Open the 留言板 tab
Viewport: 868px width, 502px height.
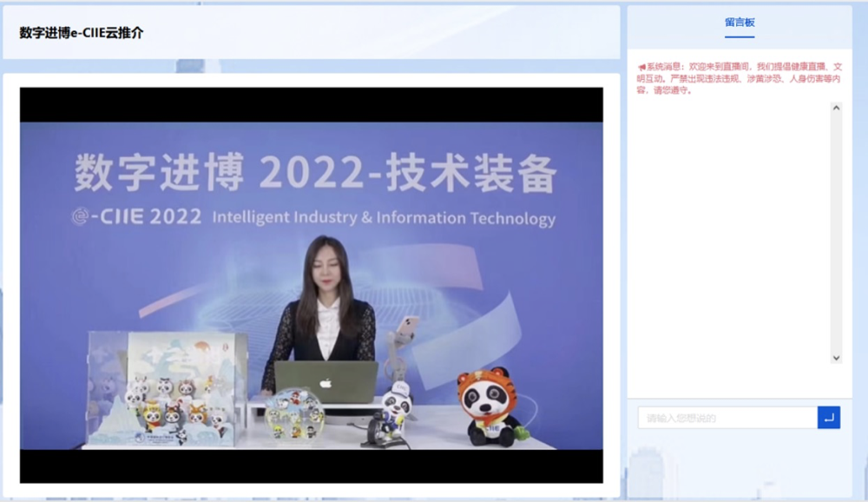(740, 23)
